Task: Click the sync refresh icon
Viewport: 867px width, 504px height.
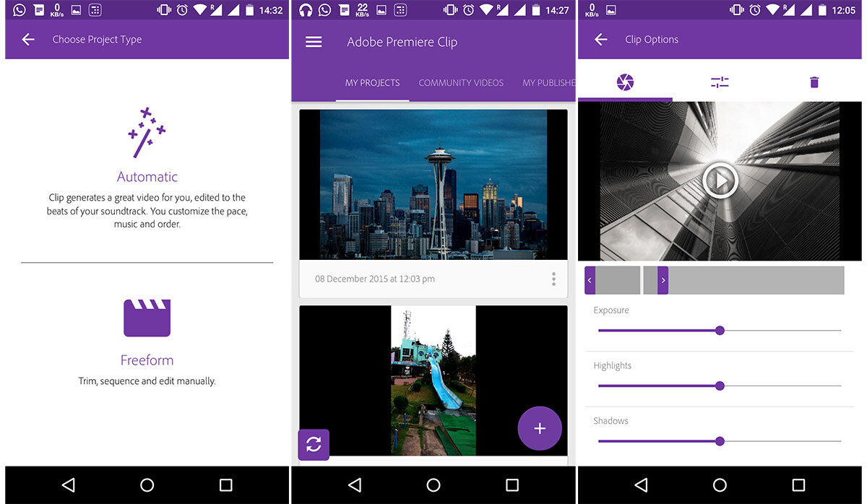Action: (314, 445)
